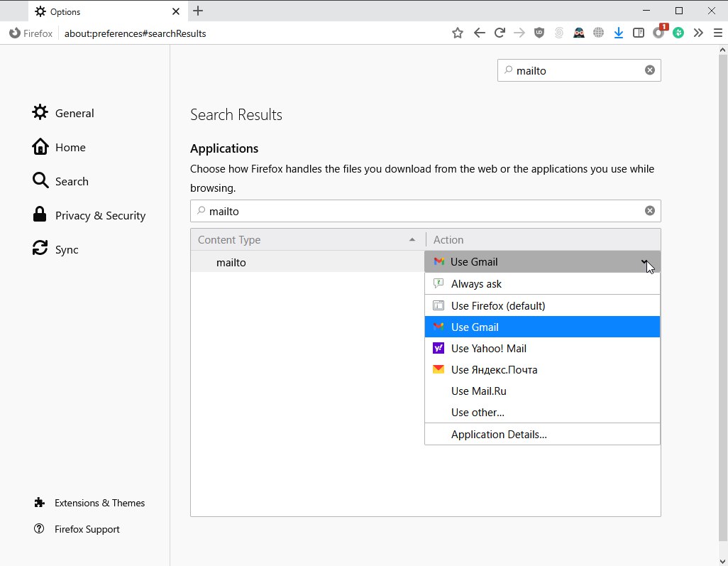The image size is (728, 566).
Task: Toggle the sidebar view icon
Action: 639,33
